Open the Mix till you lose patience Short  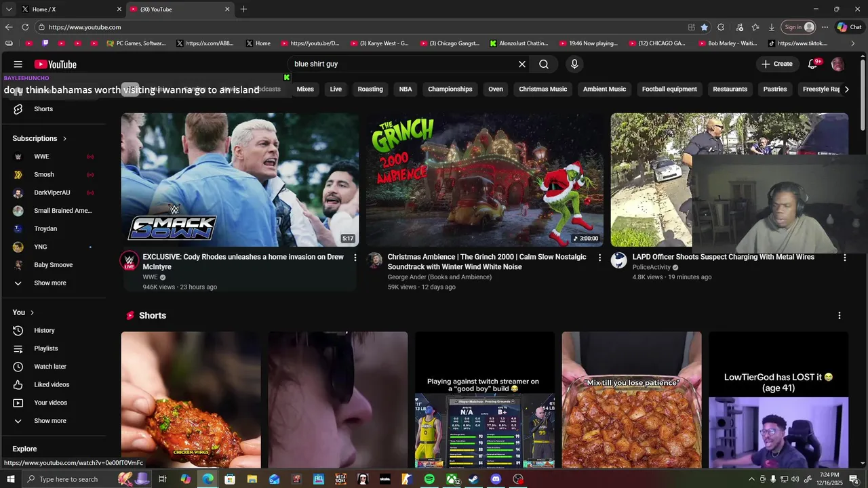pos(631,400)
